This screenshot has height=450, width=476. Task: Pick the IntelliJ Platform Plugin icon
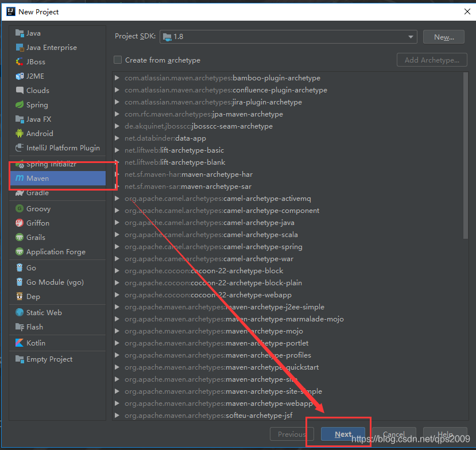[x=20, y=148]
